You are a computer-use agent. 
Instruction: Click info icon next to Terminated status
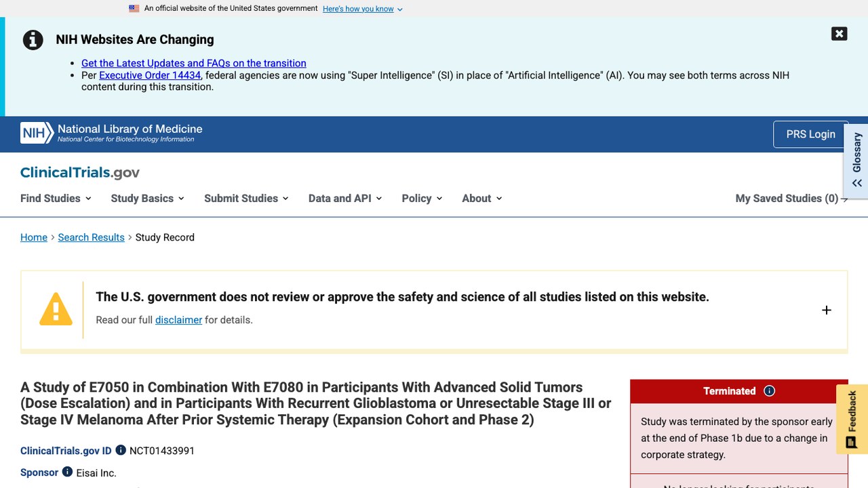coord(769,391)
